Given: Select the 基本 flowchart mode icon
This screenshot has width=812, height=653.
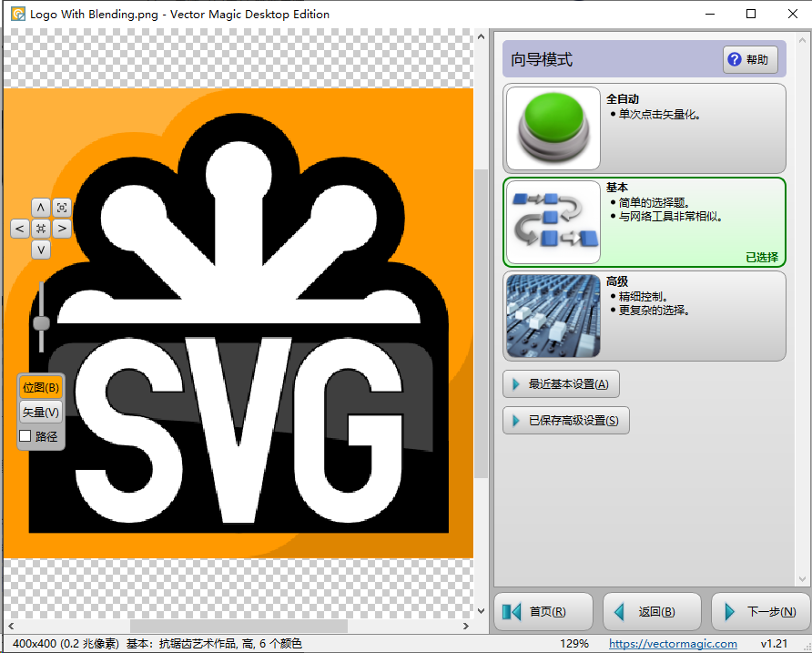Looking at the screenshot, I should click(x=553, y=222).
